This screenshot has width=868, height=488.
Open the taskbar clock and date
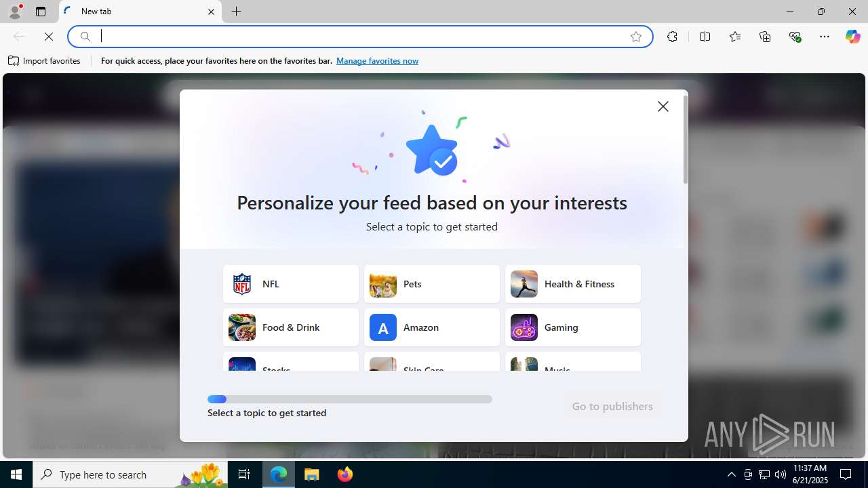pos(810,474)
